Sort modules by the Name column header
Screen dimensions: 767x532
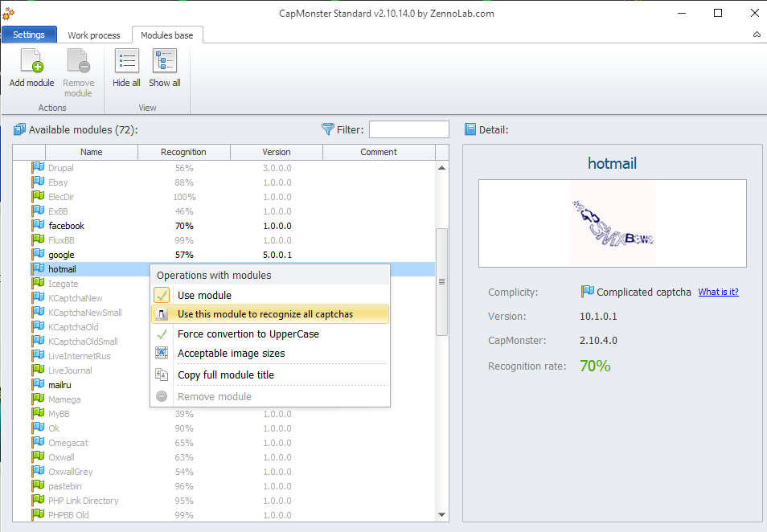pos(92,152)
